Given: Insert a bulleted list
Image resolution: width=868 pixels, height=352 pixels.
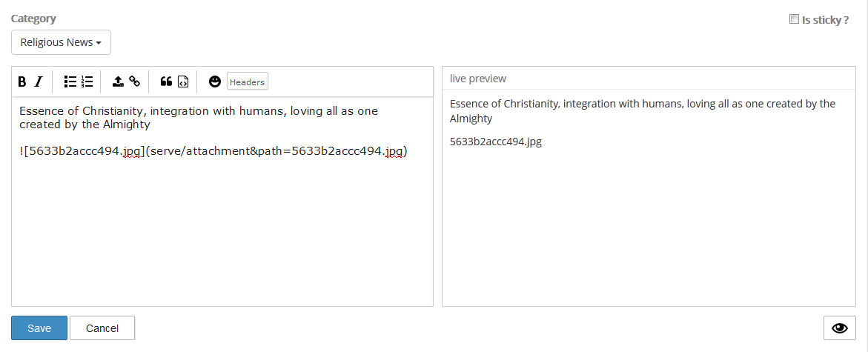Looking at the screenshot, I should click(x=70, y=82).
